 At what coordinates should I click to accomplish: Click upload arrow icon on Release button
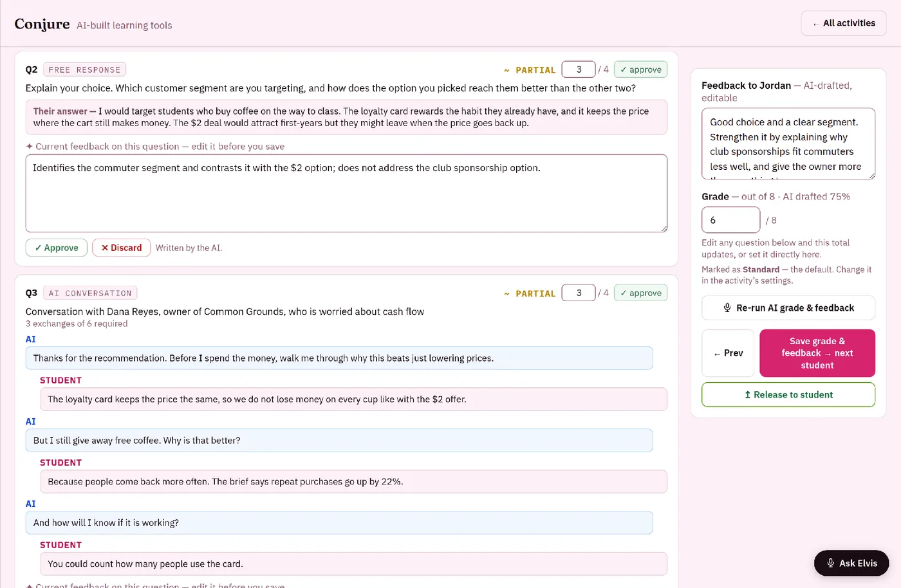747,394
